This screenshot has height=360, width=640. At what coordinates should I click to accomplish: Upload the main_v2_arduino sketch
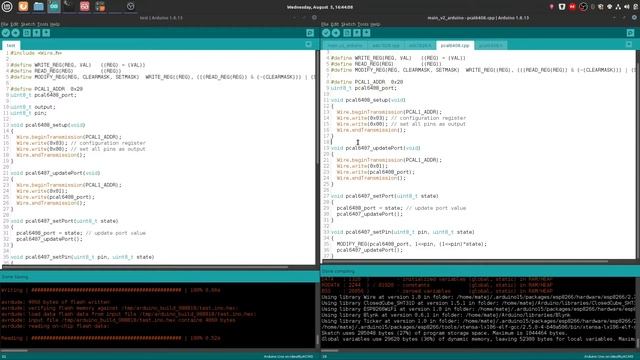[x=336, y=33]
